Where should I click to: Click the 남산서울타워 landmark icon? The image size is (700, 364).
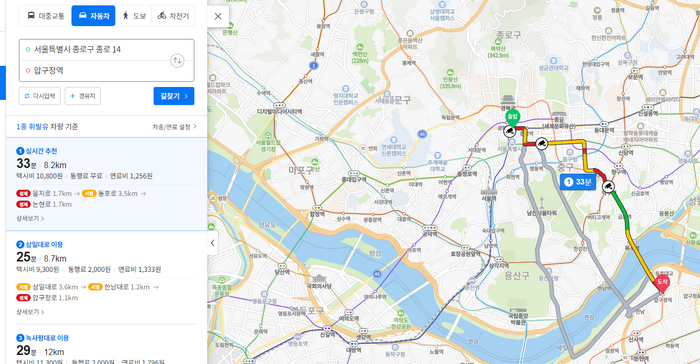point(542,202)
